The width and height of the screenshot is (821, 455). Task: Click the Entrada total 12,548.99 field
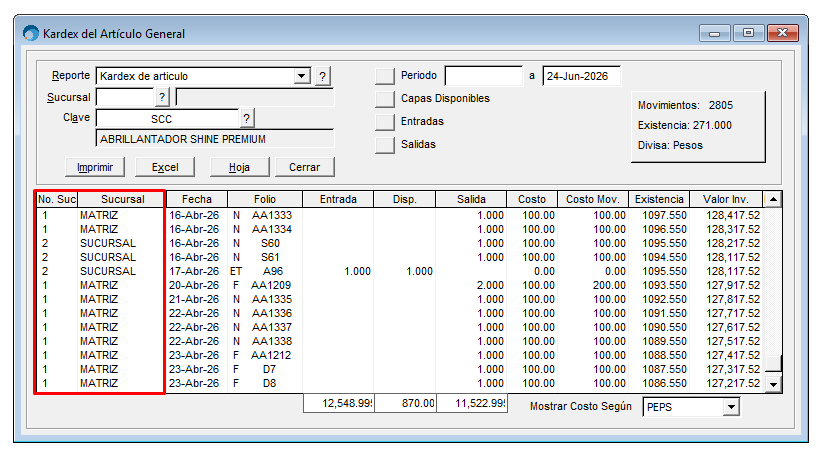(338, 404)
